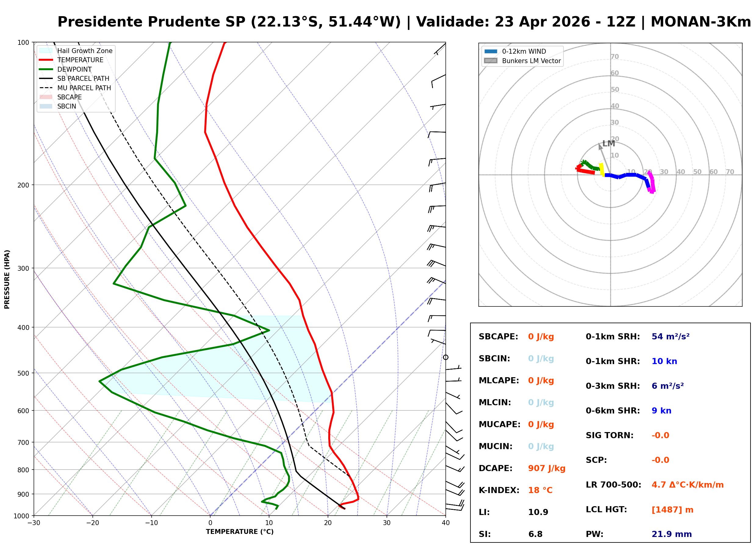756x558 pixels.
Task: Click the red TEMPERATURE legend line
Action: [x=46, y=60]
